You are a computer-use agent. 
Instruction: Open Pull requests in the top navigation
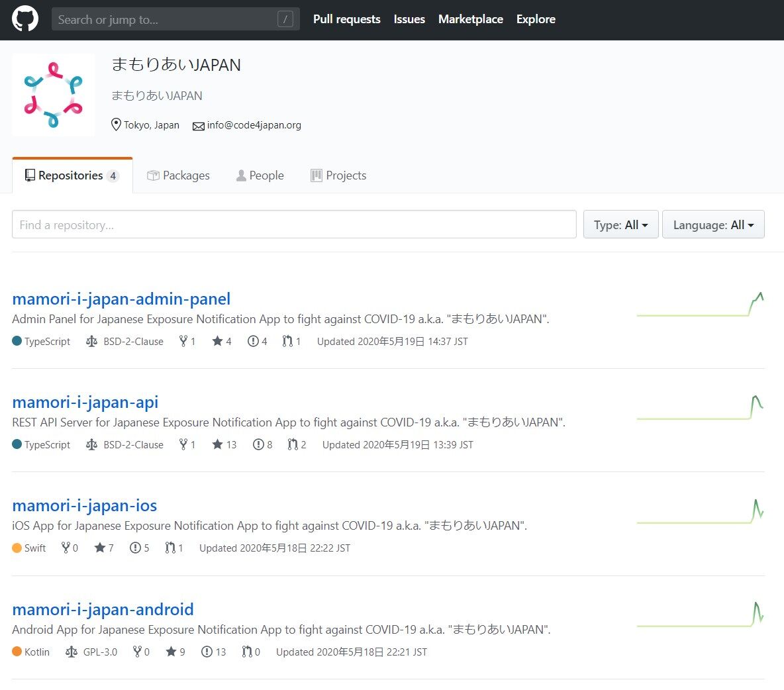pos(346,19)
